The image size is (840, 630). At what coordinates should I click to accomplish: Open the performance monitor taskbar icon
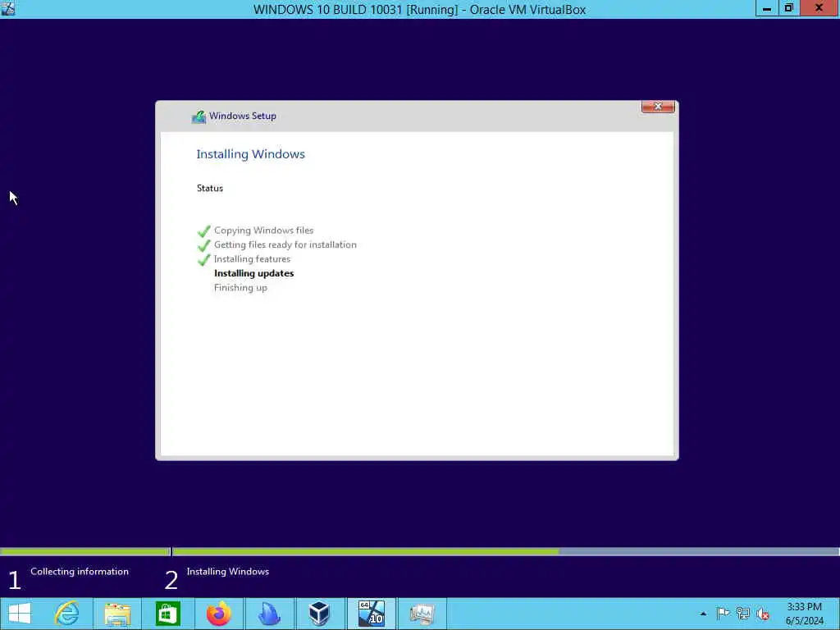[422, 614]
